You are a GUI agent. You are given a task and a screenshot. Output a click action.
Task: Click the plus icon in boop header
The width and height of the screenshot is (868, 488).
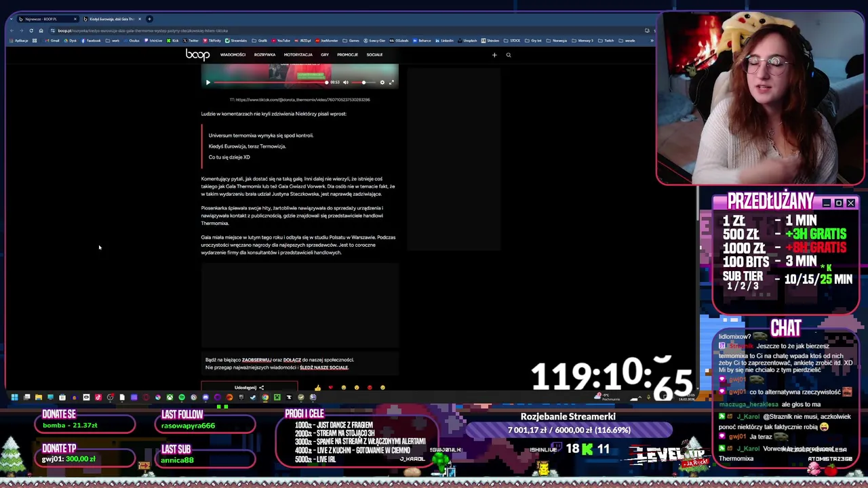tap(494, 55)
